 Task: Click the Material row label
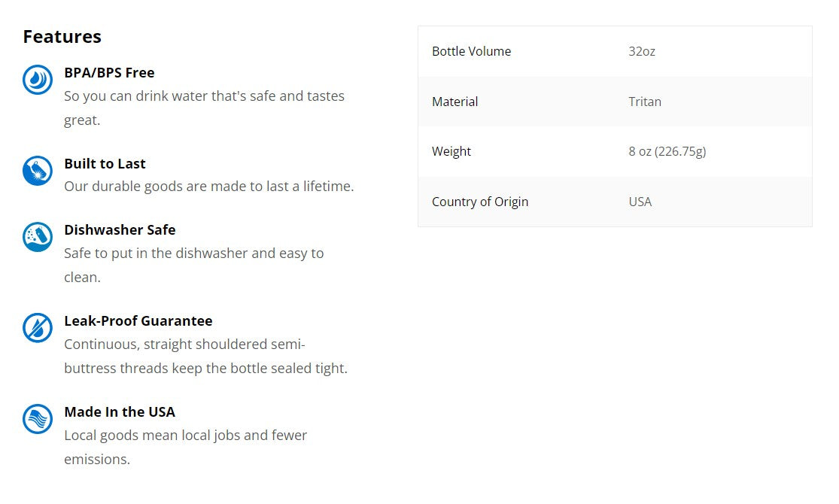click(x=454, y=102)
